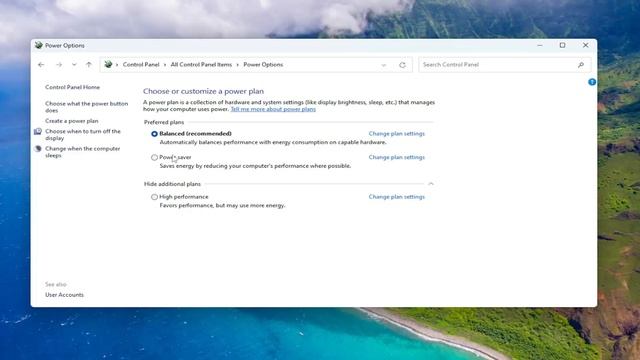640x360 pixels.
Task: Open Choose when to turn off the display
Action: point(83,135)
